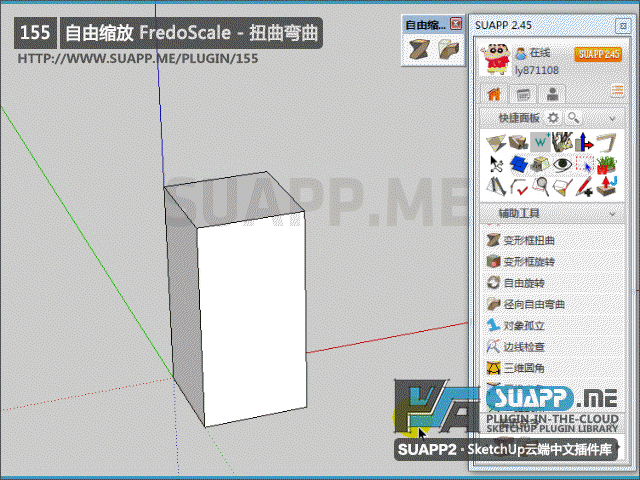
Task: Collapse the 辅助工具 section
Action: 612,214
